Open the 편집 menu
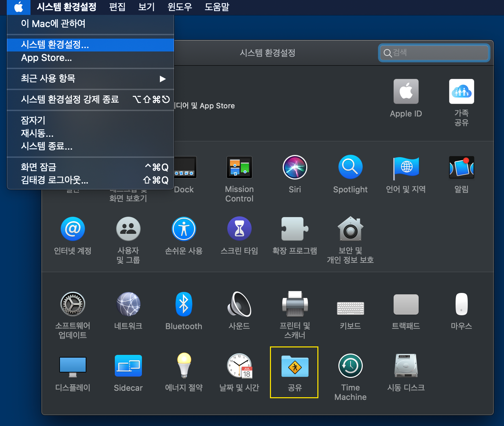Image resolution: width=504 pixels, height=426 pixels. (x=117, y=7)
